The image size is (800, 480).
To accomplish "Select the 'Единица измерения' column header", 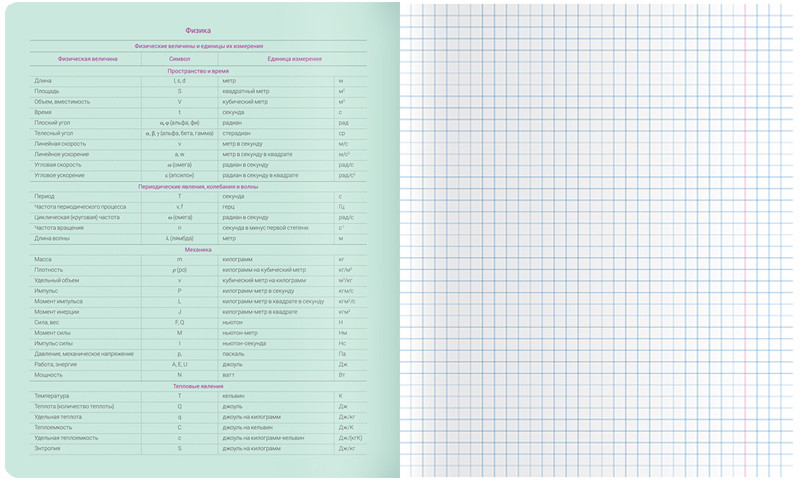I will (294, 59).
